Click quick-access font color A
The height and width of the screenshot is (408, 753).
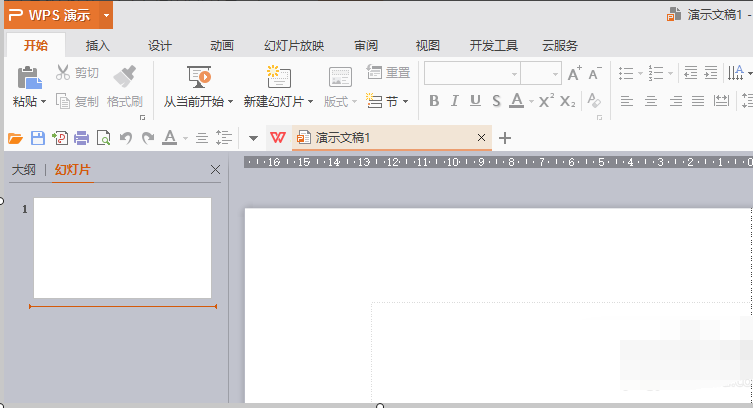(170, 138)
